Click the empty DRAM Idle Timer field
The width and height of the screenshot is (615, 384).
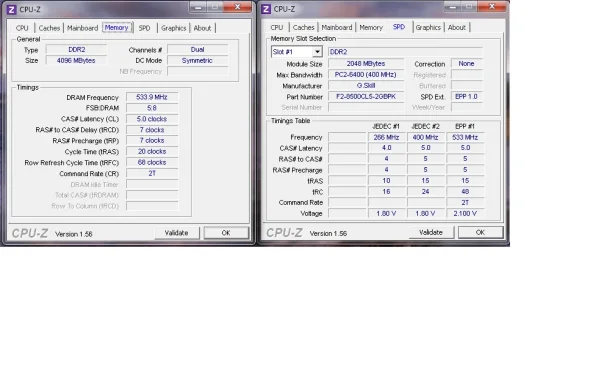tap(152, 184)
